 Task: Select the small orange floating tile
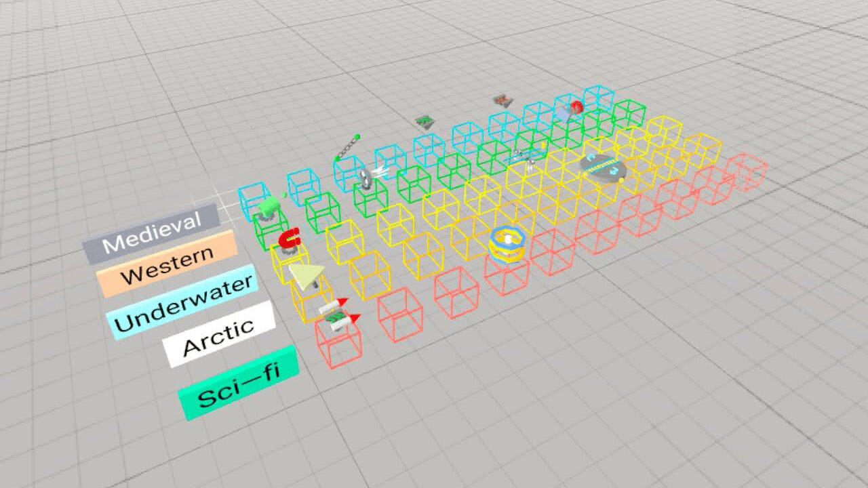502,100
